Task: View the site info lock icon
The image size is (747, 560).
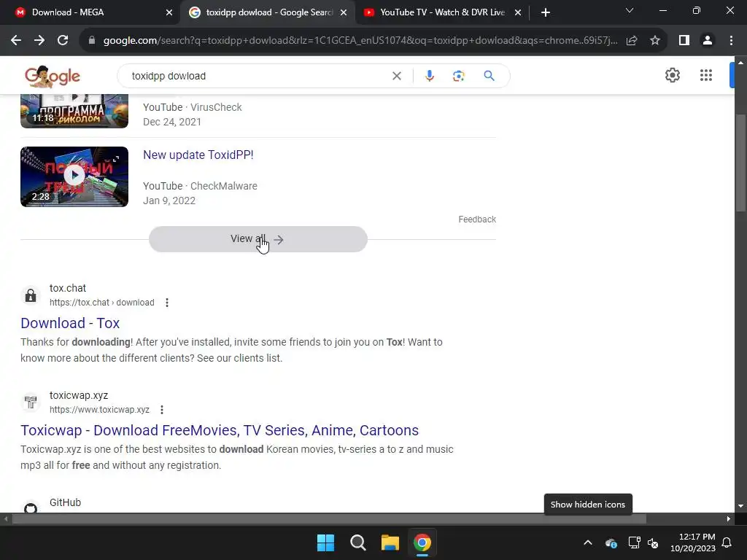Action: (91, 41)
